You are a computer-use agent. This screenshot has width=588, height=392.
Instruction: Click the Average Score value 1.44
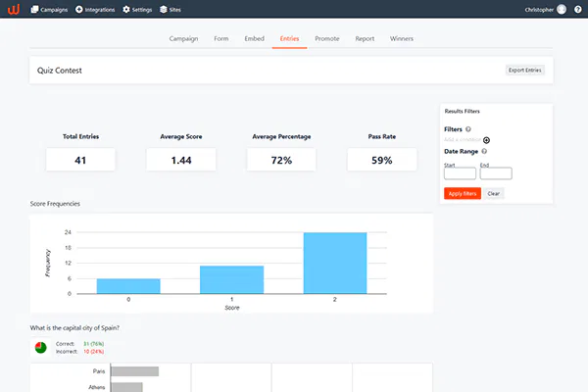point(181,160)
